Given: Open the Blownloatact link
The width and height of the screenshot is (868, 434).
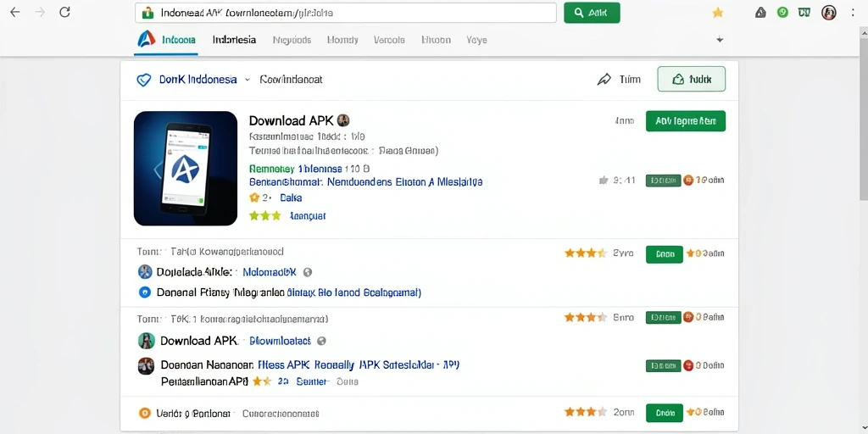Looking at the screenshot, I should point(280,341).
